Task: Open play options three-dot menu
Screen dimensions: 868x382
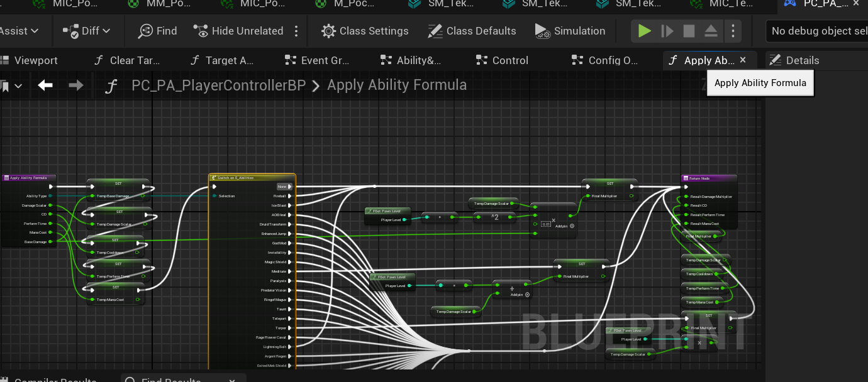Action: [732, 31]
